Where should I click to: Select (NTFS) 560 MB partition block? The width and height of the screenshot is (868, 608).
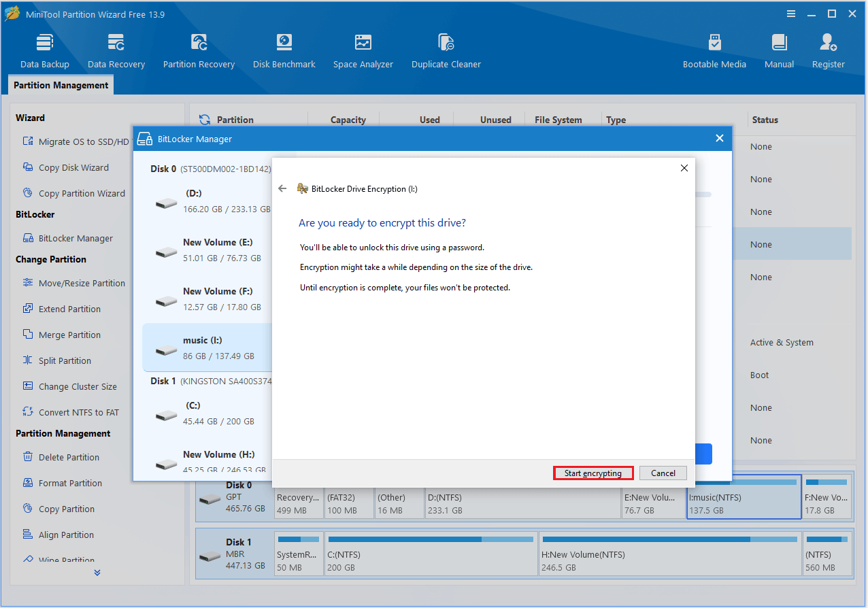point(827,554)
